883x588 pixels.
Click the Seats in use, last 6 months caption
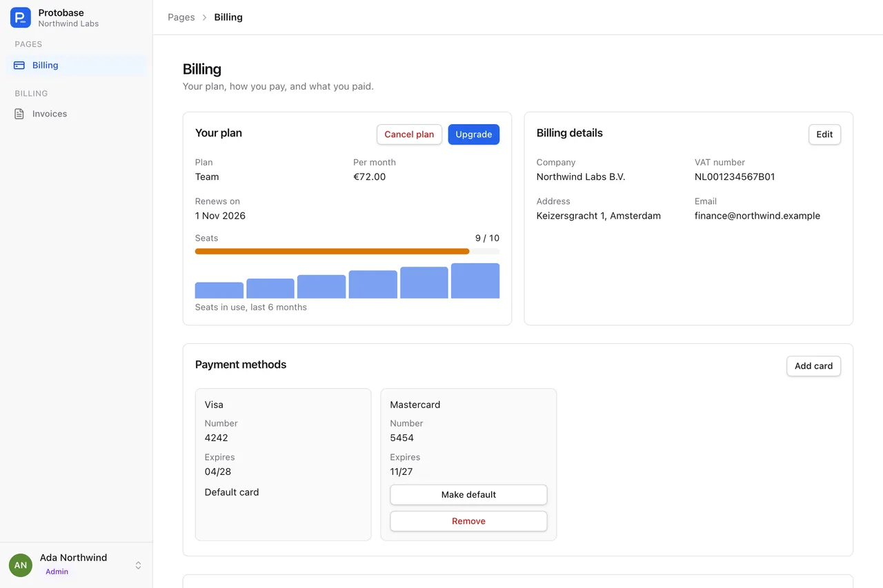(251, 307)
